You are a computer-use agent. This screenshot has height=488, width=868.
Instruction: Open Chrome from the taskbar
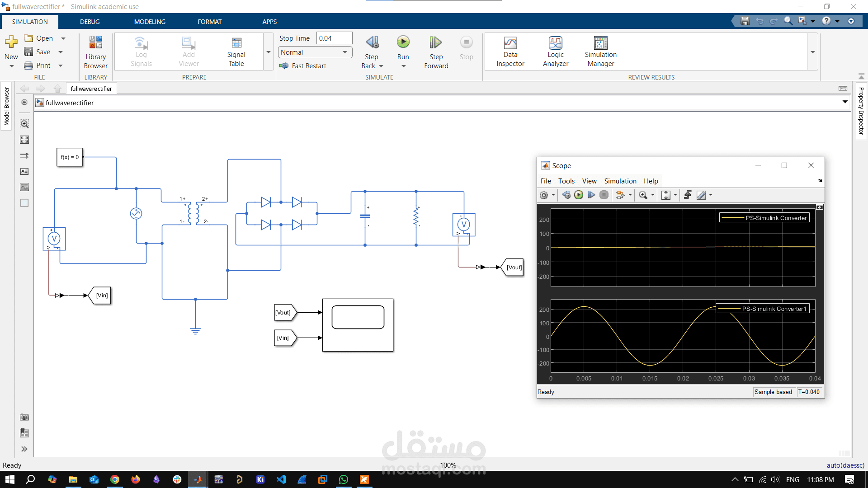tap(115, 479)
